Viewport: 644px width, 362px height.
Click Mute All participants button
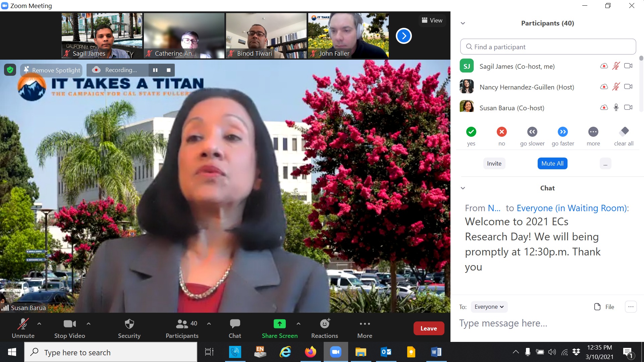coord(552,164)
